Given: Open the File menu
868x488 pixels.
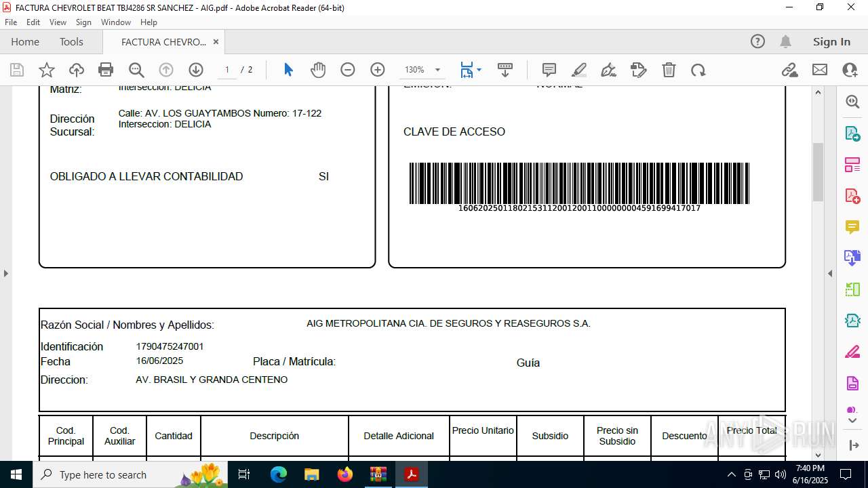Looking at the screenshot, I should tap(11, 22).
